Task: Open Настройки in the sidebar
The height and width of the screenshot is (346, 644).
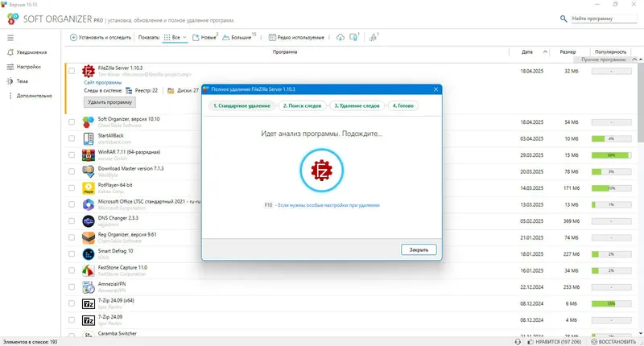Action: click(24, 67)
